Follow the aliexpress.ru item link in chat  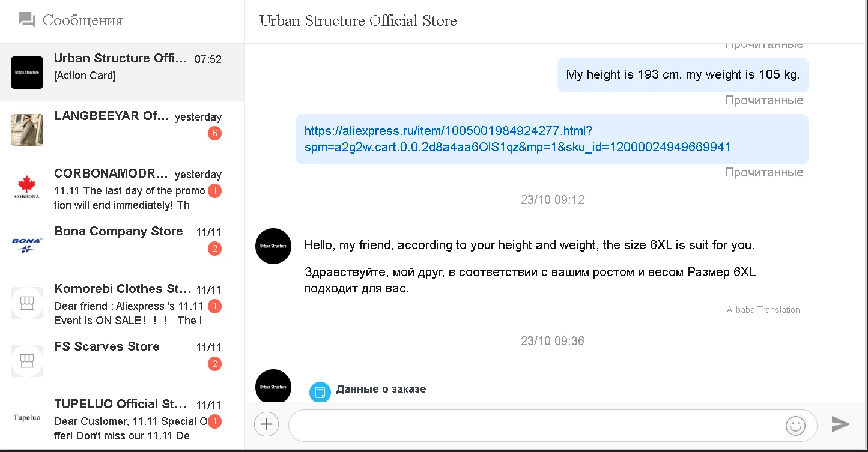coord(517,139)
